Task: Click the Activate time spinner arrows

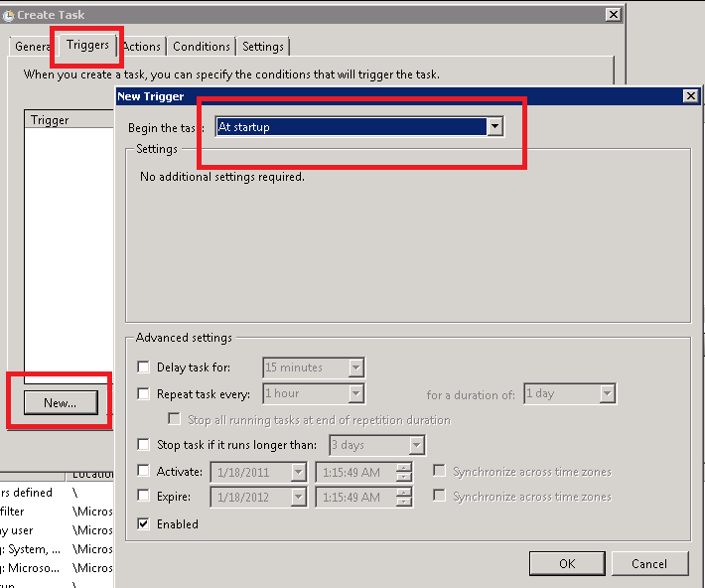Action: pyautogui.click(x=403, y=472)
